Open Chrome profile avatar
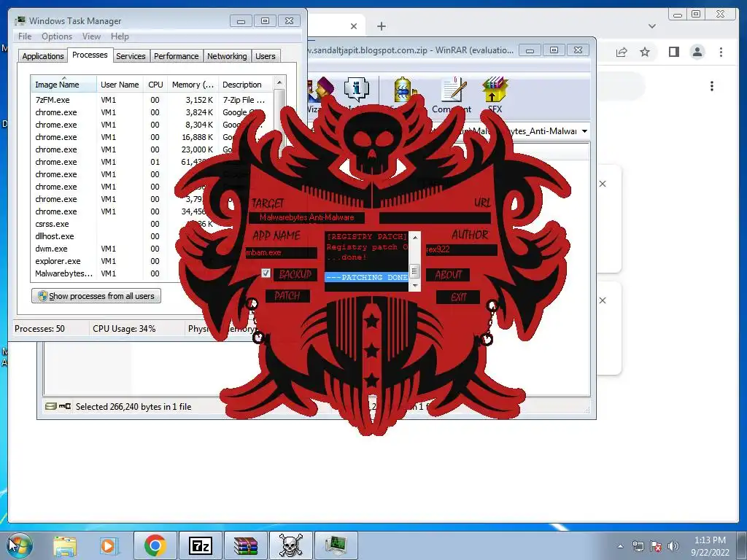747x560 pixels. (x=697, y=52)
